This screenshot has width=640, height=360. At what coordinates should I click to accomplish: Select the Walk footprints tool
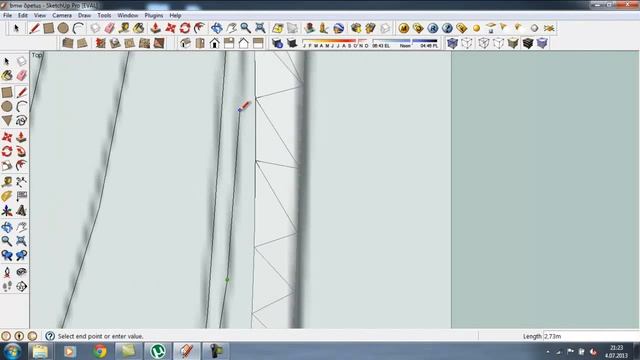[7, 287]
